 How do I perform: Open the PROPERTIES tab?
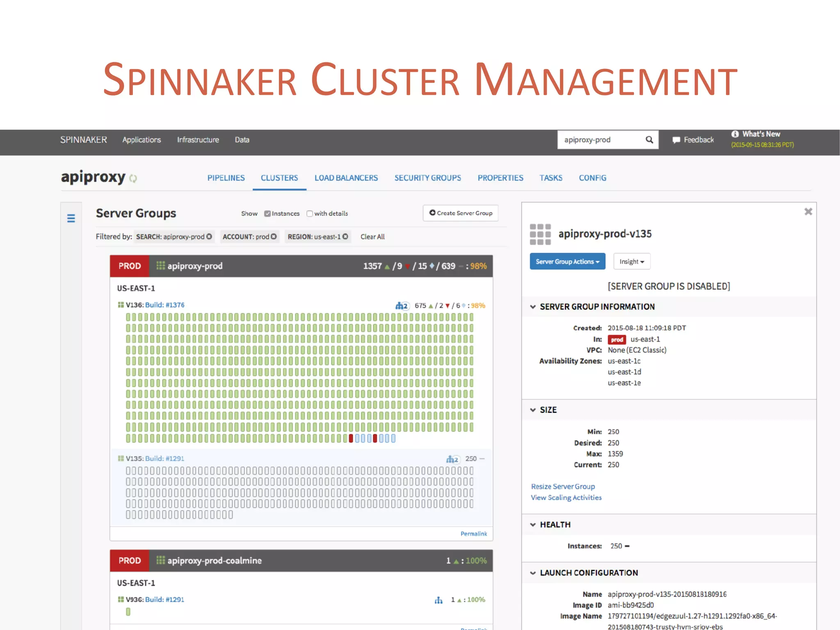pos(500,178)
